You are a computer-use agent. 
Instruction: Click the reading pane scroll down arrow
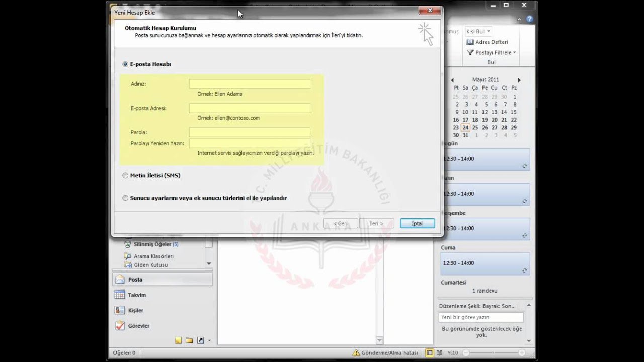[380, 340]
